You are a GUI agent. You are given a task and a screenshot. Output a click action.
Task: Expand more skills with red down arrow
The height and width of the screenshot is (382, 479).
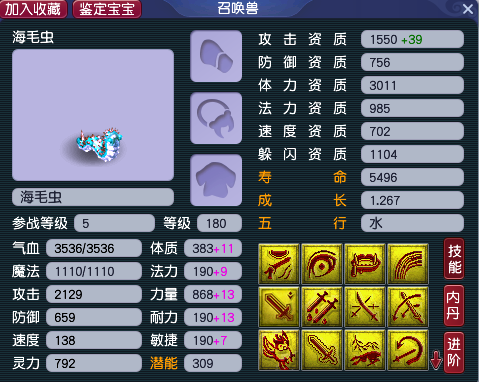click(x=436, y=361)
